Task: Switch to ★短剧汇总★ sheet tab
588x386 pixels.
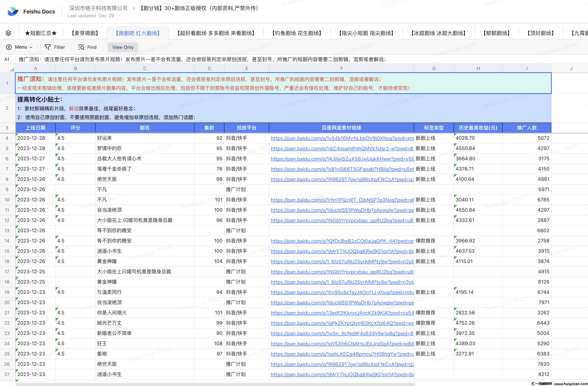Action: [41, 33]
